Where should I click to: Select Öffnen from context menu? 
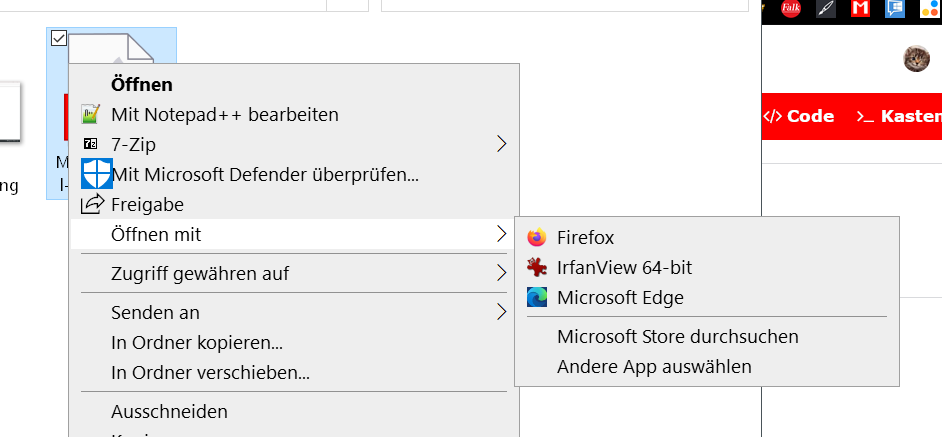(142, 85)
